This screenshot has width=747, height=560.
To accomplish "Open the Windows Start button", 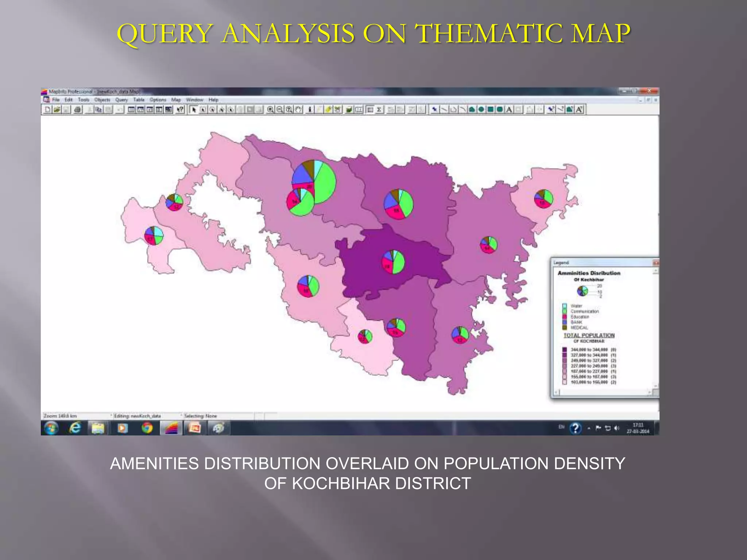I will (51, 428).
